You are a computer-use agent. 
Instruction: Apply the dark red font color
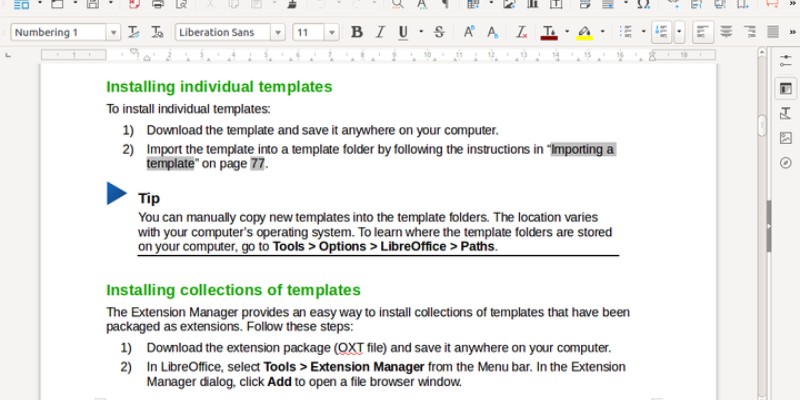coord(549,32)
